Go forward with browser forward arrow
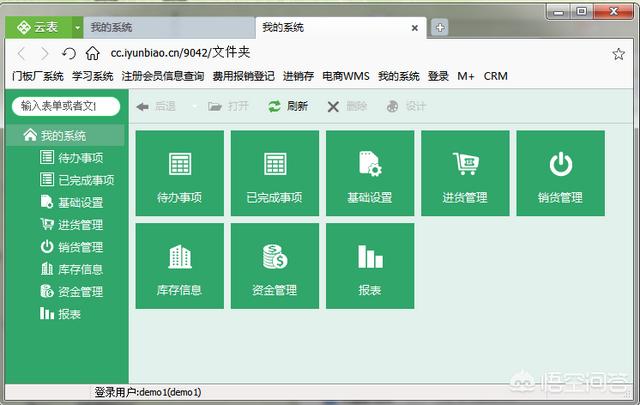 pos(44,53)
